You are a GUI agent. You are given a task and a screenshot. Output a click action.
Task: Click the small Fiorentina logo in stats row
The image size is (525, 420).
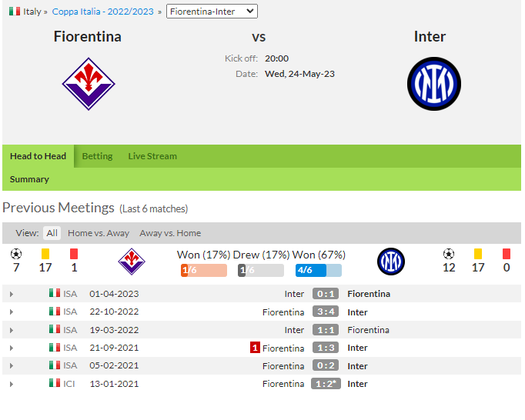pyautogui.click(x=131, y=262)
